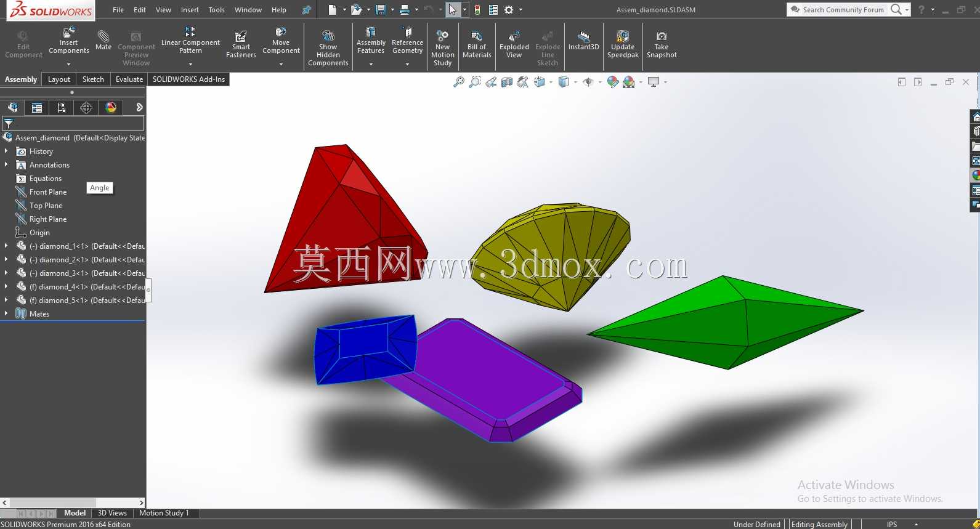980x529 pixels.
Task: Open the Edit Appearance color ball
Action: (x=612, y=82)
